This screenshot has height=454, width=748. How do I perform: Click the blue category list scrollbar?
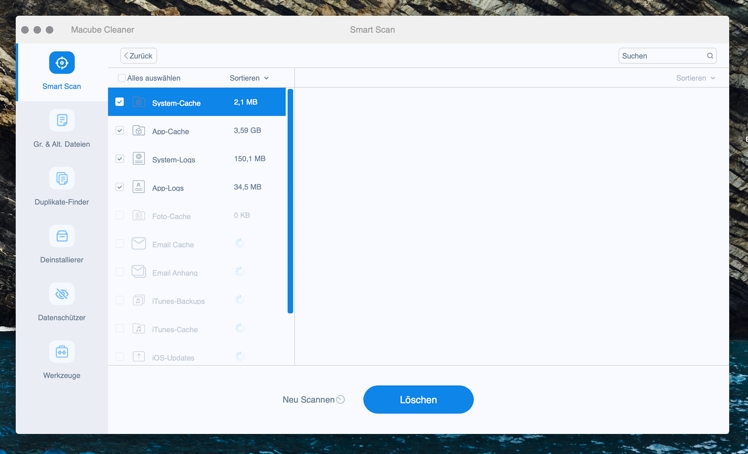click(290, 200)
